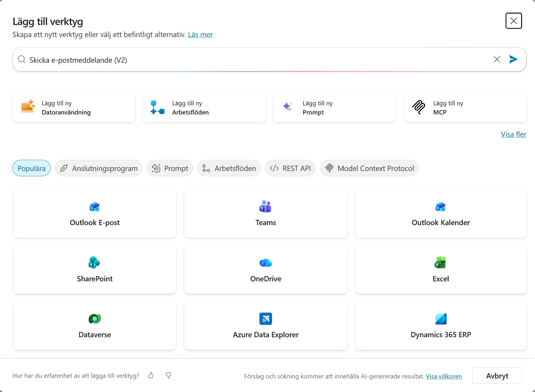Select the Populära filter tab
Viewport: 535px width, 392px height.
pyautogui.click(x=32, y=168)
